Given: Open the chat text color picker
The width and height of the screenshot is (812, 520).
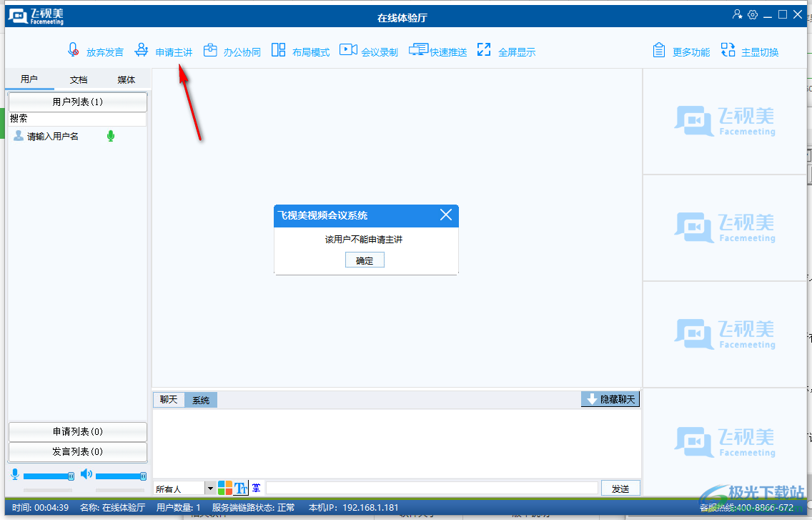Looking at the screenshot, I should 225,488.
